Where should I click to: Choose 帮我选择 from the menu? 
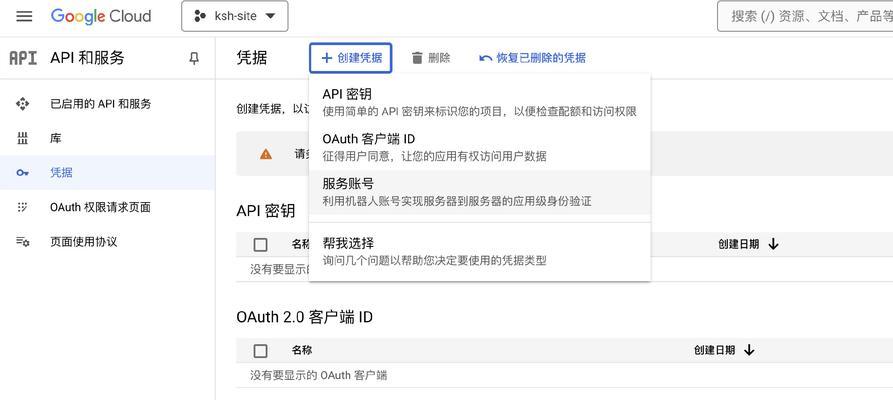pos(480,252)
